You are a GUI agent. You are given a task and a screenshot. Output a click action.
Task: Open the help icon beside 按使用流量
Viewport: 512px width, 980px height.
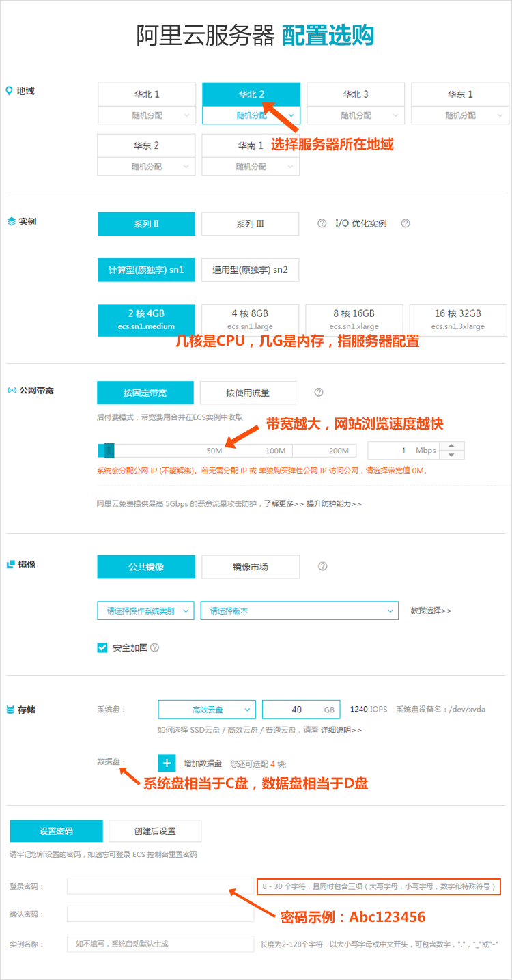(318, 393)
